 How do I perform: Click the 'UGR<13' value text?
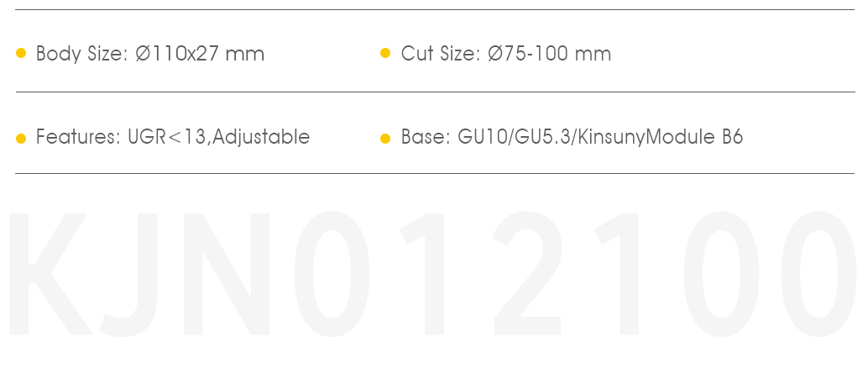click(x=166, y=136)
